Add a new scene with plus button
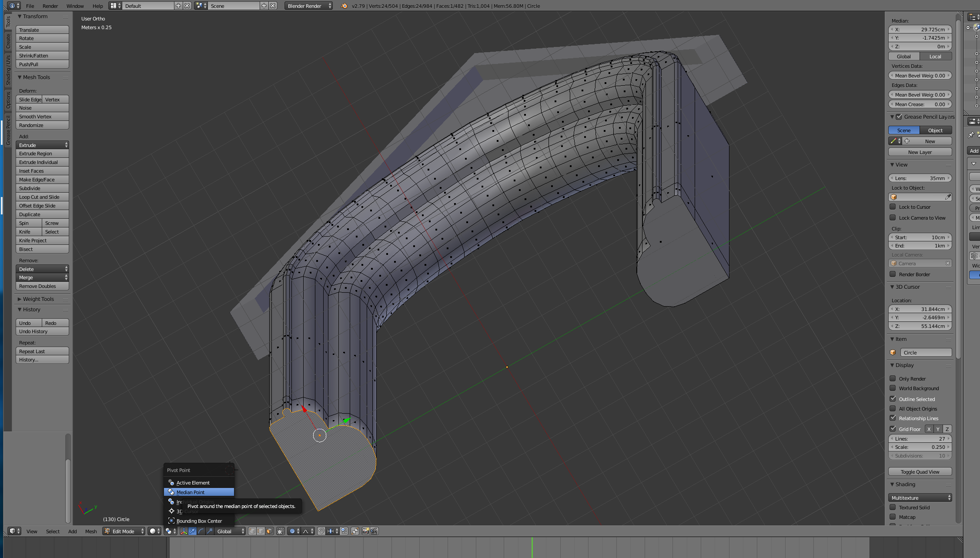This screenshot has width=980, height=558. pos(264,6)
